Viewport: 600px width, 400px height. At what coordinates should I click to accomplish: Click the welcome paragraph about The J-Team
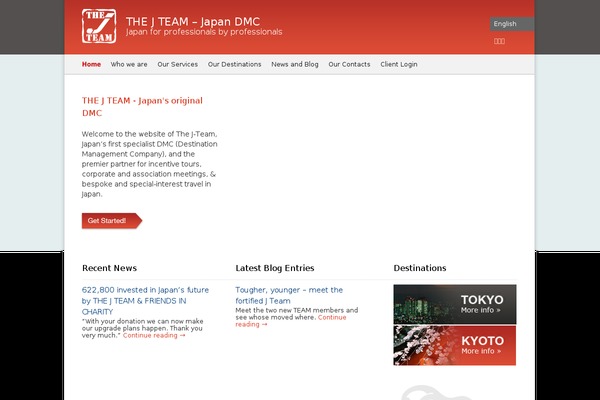(x=150, y=164)
